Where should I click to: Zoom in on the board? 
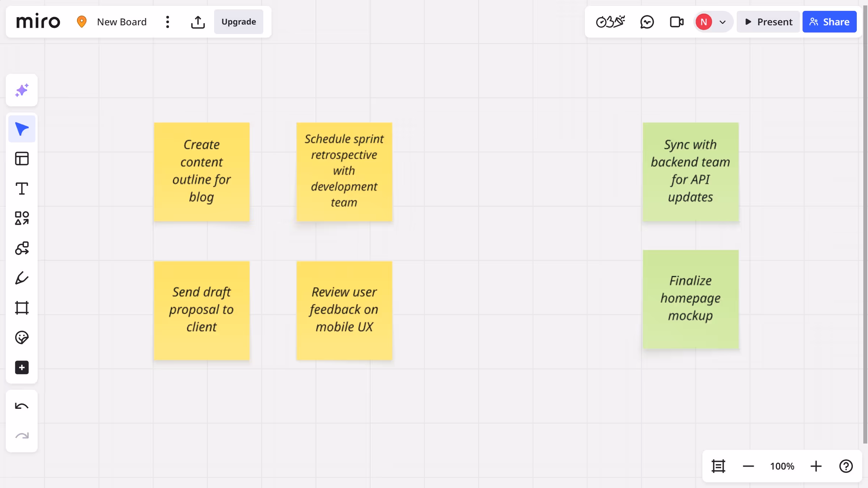coord(816,466)
